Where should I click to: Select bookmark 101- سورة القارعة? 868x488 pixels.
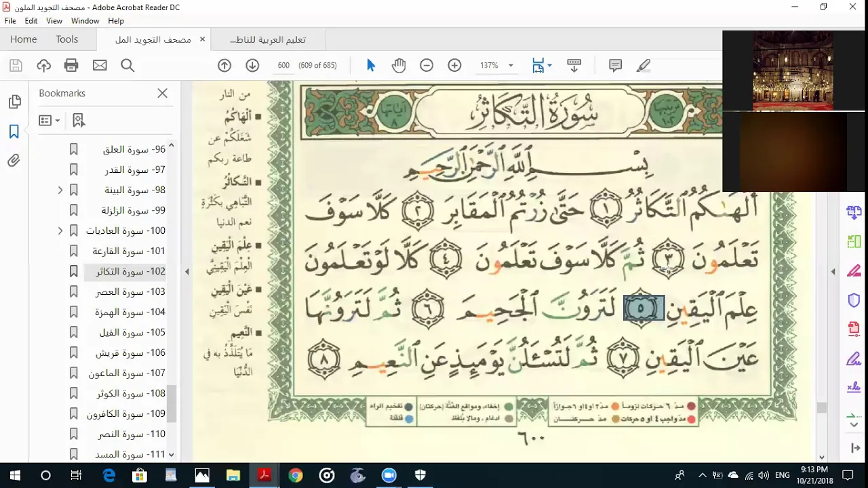coord(129,251)
